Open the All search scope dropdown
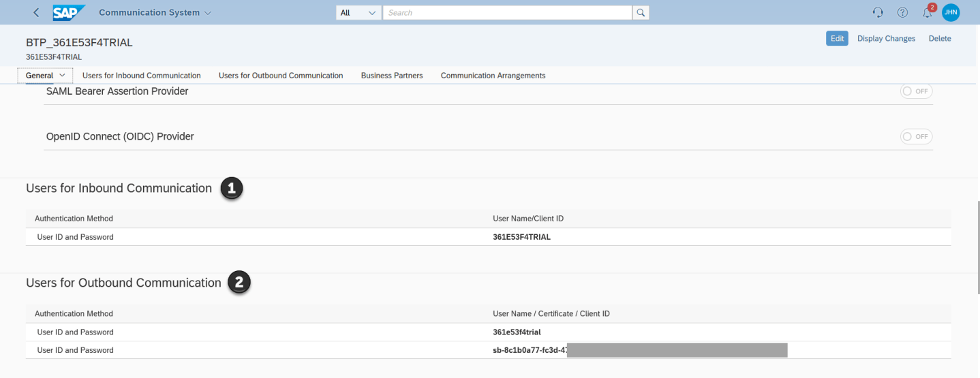This screenshot has width=980, height=378. coord(358,12)
